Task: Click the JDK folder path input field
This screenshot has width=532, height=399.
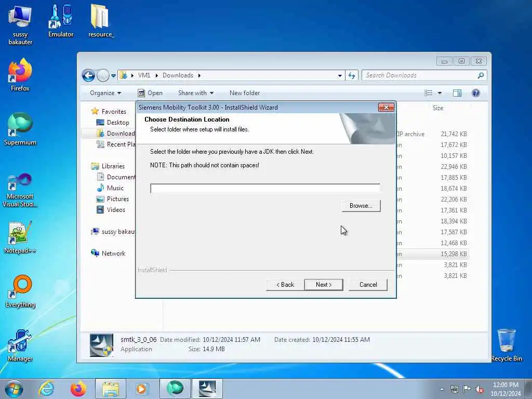Action: (265, 188)
